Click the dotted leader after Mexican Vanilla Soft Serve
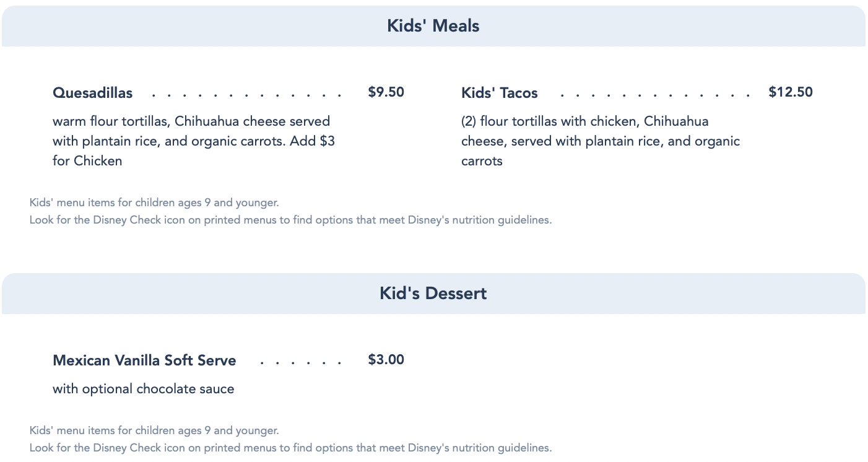Viewport: 868px width, 462px height. 300,363
